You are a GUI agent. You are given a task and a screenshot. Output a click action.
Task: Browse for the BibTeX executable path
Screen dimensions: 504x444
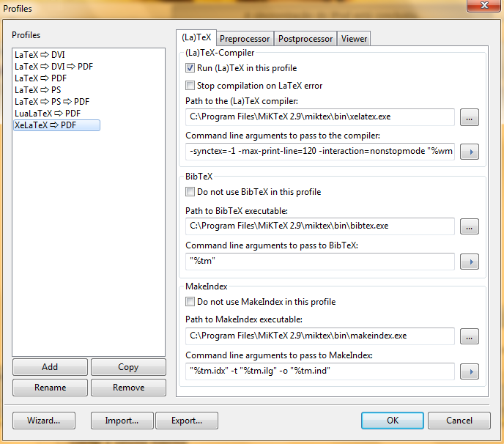[470, 226]
